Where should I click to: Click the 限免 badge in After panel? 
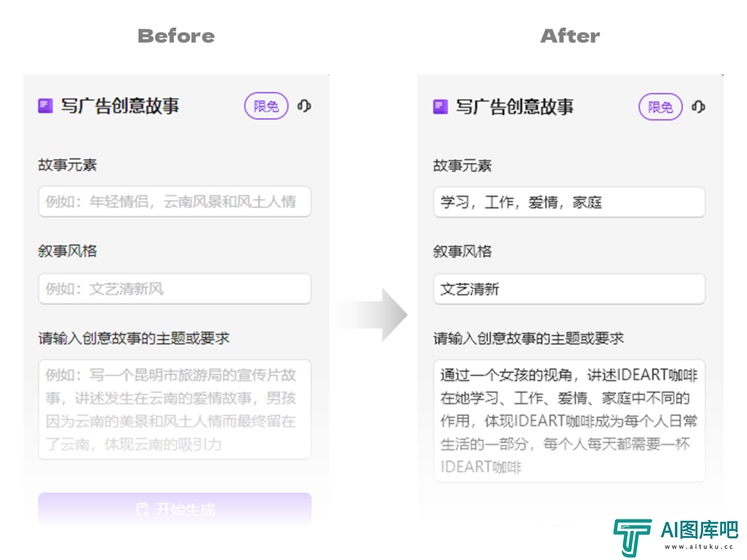661,106
